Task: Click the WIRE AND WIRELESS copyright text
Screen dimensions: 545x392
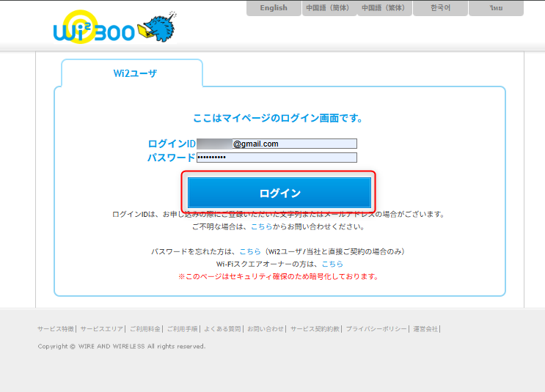Action: (x=122, y=346)
